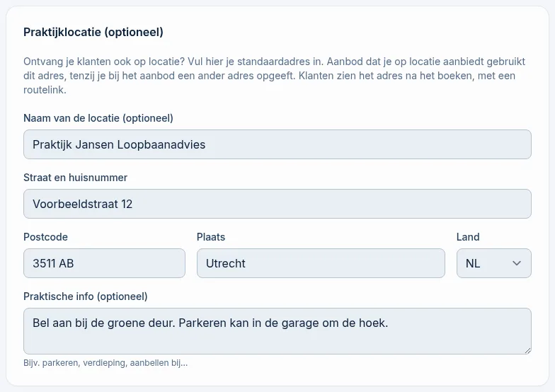The image size is (555, 392).
Task: Click the 'Naam van de locatie (optioneel)' label
Action: [x=98, y=118]
